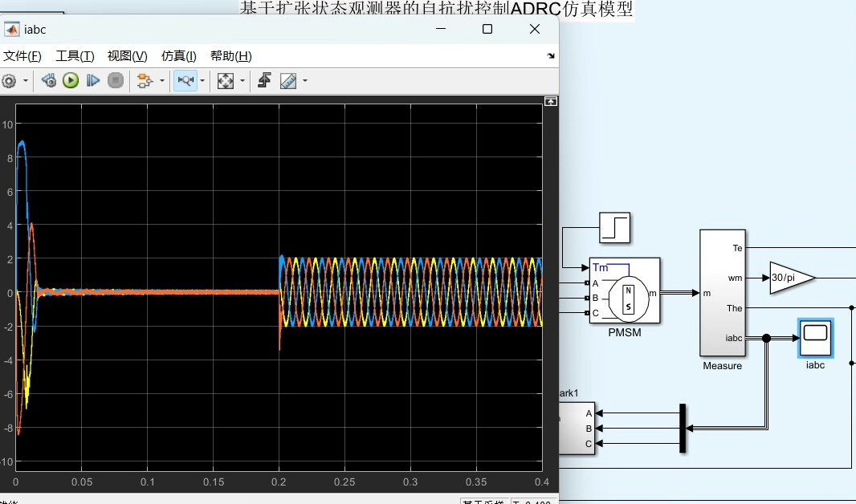Expand the configuration properties dropdown arrow
The height and width of the screenshot is (504, 856).
(x=26, y=81)
